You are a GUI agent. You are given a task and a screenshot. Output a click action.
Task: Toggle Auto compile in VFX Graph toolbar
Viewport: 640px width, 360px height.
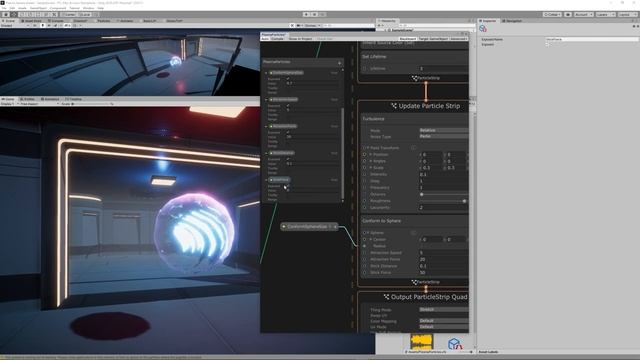pos(265,39)
